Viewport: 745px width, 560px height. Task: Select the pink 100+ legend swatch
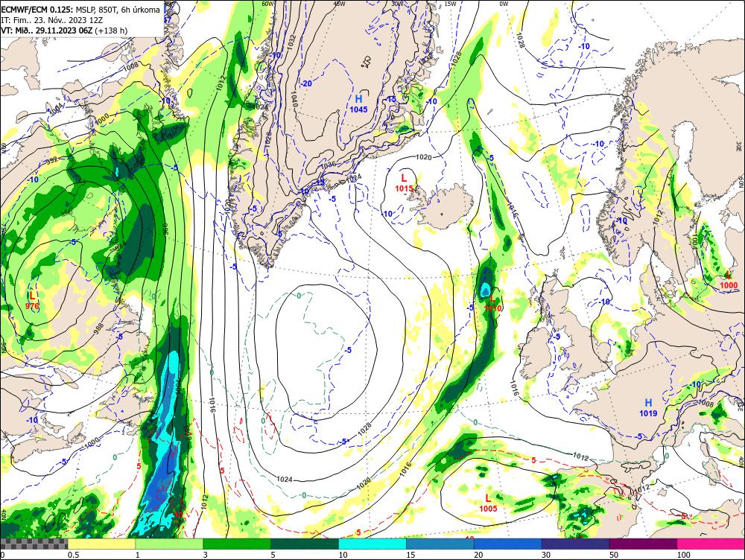711,544
